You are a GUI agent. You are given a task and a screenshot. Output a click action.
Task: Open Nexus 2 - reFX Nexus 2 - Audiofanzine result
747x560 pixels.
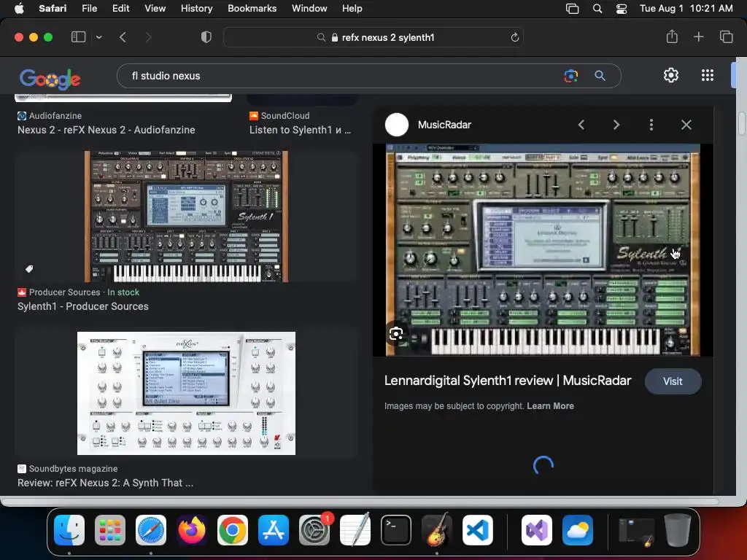coord(107,130)
